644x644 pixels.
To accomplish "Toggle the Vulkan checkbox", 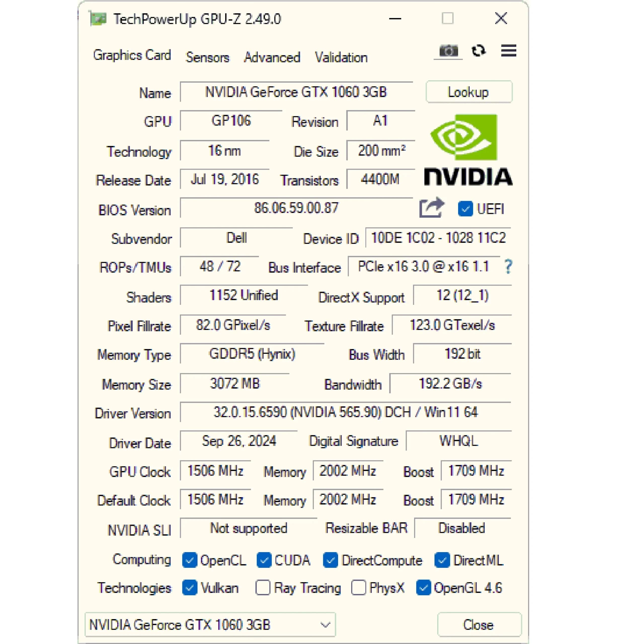I will (x=190, y=588).
